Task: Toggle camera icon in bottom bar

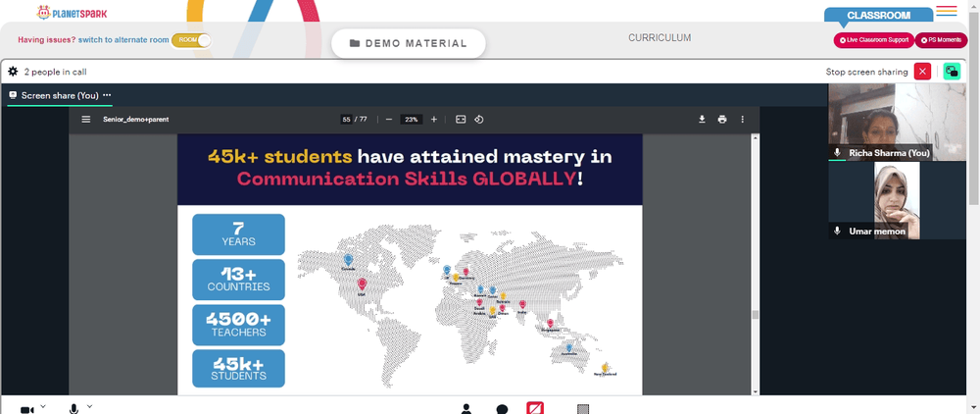Action: click(x=26, y=410)
